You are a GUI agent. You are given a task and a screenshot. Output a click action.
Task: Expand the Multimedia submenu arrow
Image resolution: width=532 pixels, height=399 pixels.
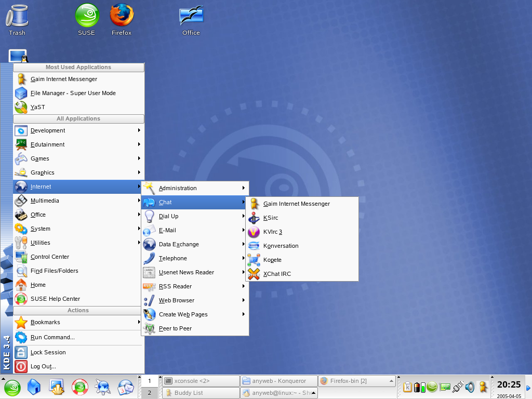[x=139, y=201]
